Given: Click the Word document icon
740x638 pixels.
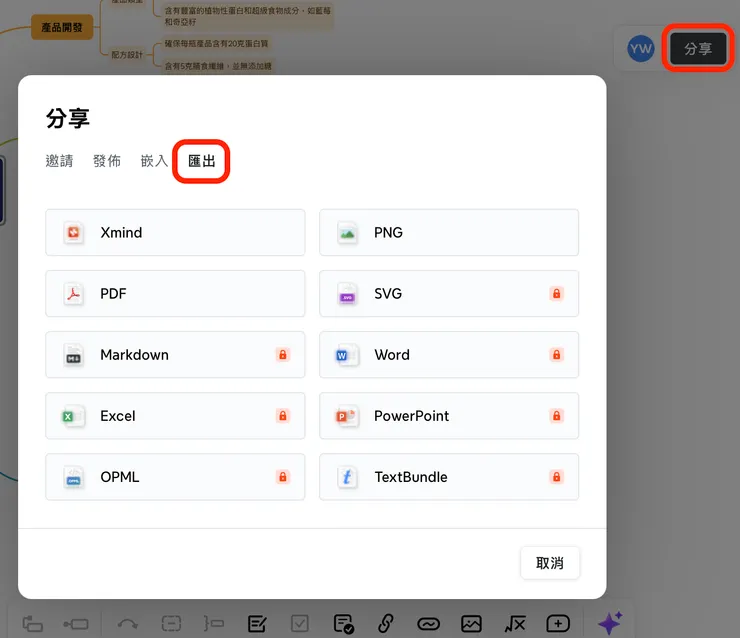Looking at the screenshot, I should (347, 355).
